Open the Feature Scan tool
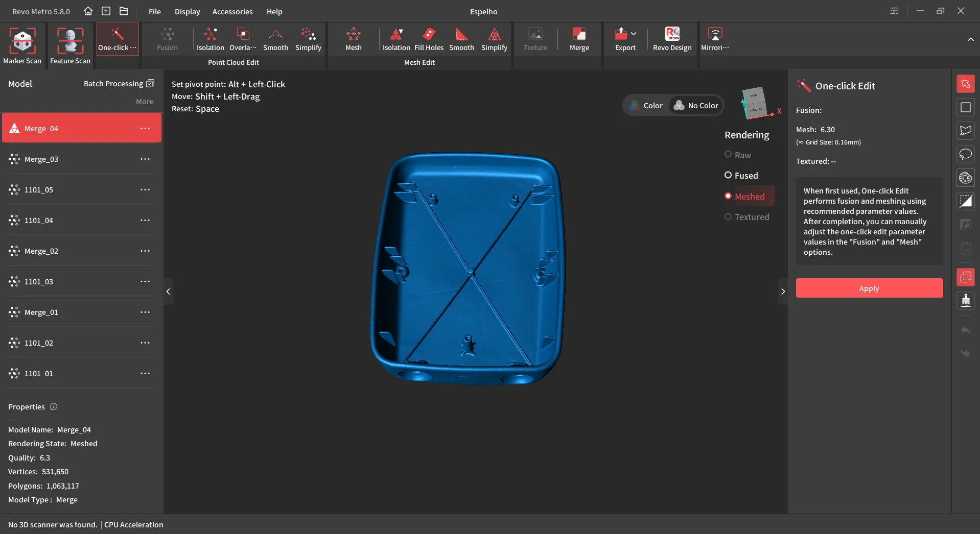This screenshot has width=980, height=534. [x=70, y=46]
